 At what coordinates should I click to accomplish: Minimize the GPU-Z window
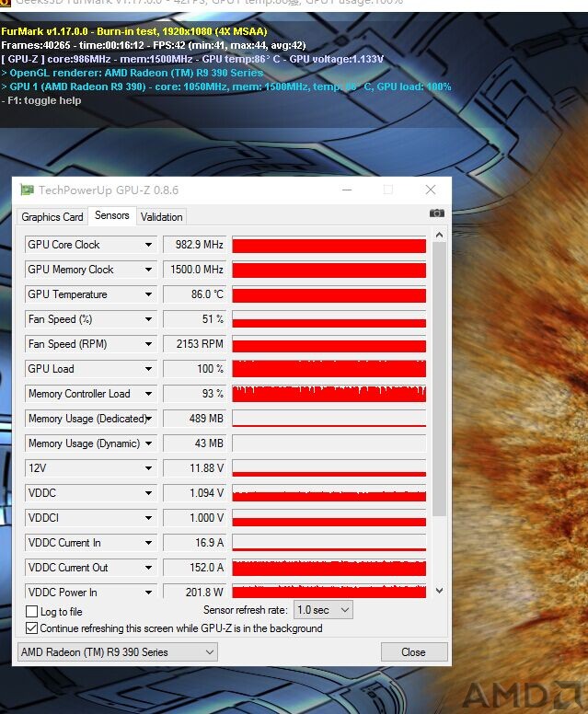pyautogui.click(x=347, y=190)
